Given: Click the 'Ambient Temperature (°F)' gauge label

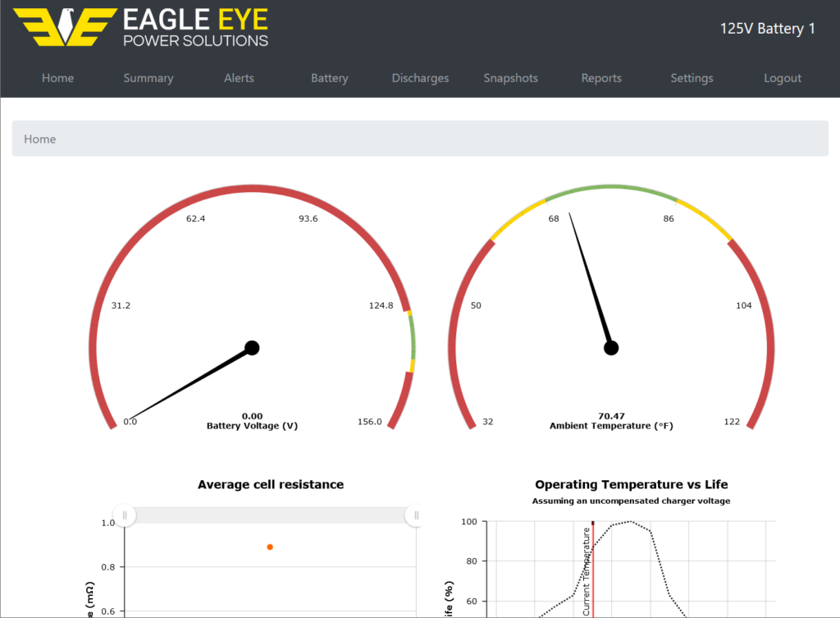Looking at the screenshot, I should tap(611, 426).
